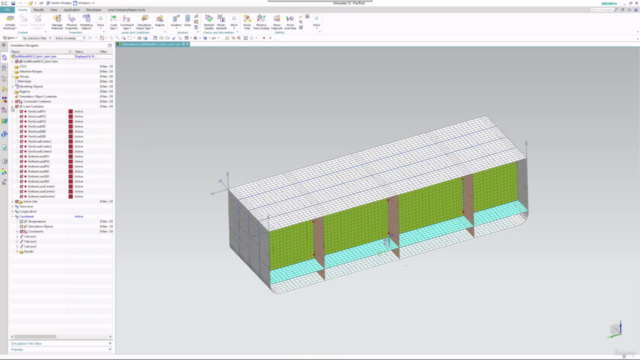Expand the Preview panel
Image resolution: width=640 pixels, height=360 pixels.
61,349
